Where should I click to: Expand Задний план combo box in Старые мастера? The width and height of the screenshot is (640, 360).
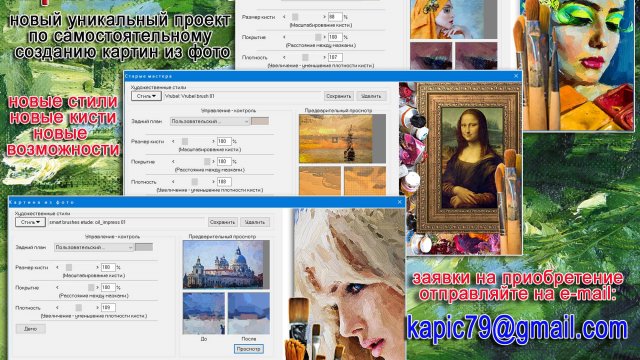tap(210, 121)
